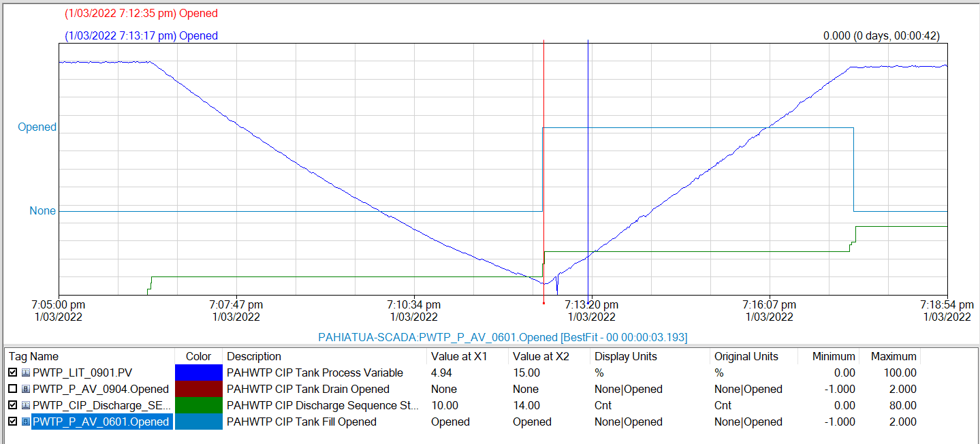Select the black X2 cursor line on chart
980x444 pixels.
588,170
